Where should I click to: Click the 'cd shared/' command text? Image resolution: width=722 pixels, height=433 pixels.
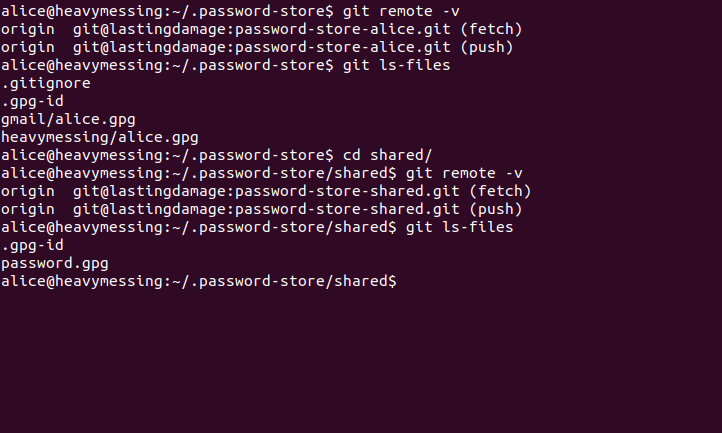point(388,155)
